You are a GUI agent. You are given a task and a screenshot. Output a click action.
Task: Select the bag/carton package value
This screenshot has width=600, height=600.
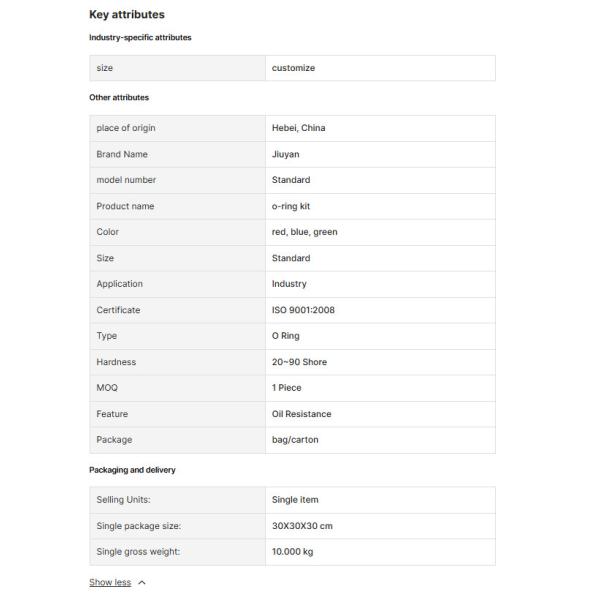pyautogui.click(x=295, y=440)
